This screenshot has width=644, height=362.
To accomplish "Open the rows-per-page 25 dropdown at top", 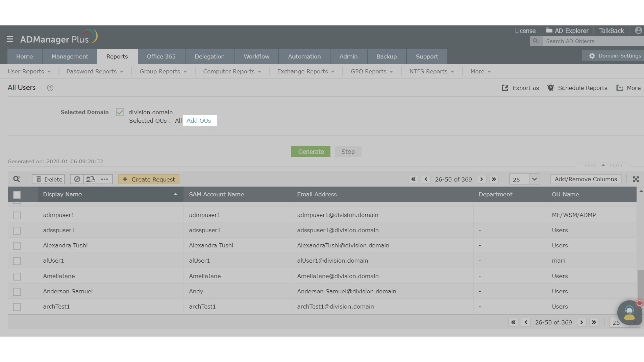I will pos(534,179).
